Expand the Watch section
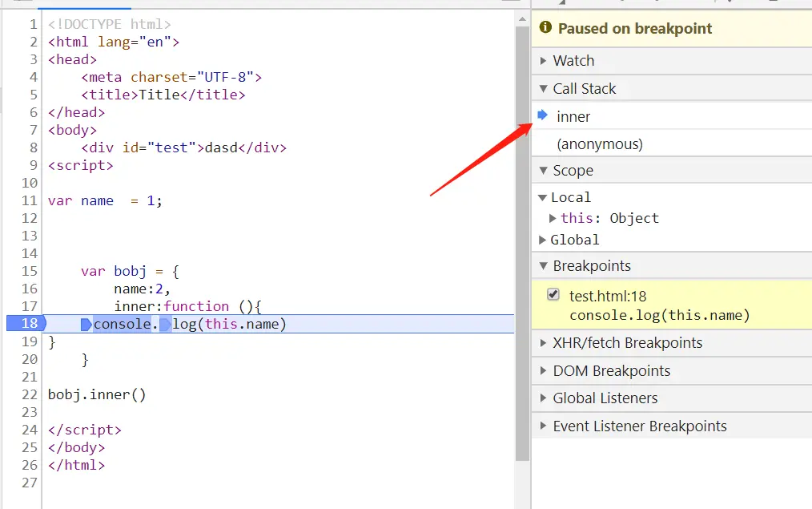 coord(543,61)
